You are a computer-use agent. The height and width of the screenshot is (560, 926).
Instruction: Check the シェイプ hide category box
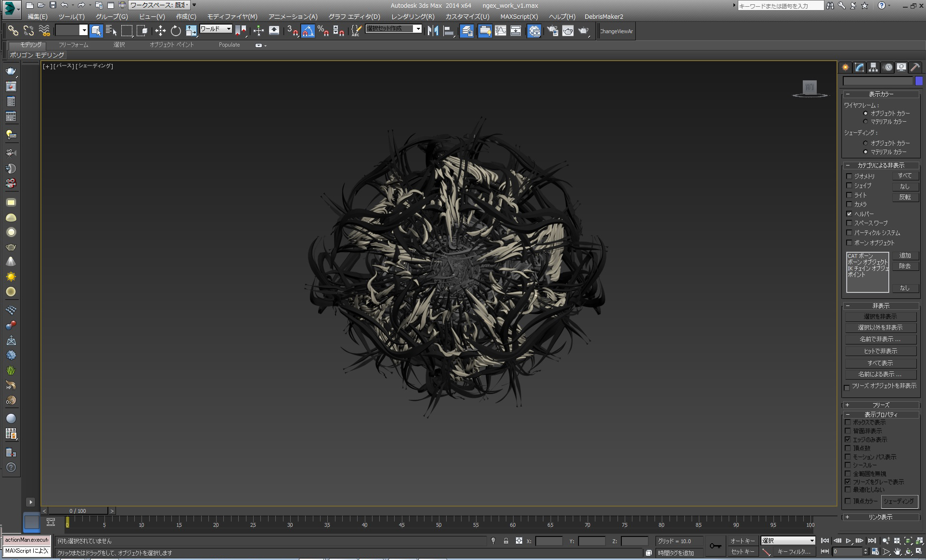pyautogui.click(x=849, y=186)
